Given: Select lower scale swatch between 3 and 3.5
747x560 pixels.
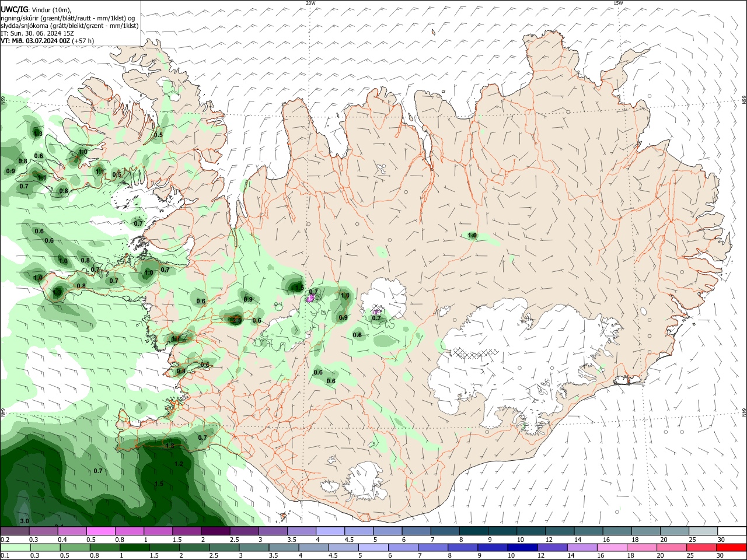Looking at the screenshot, I should (253, 547).
